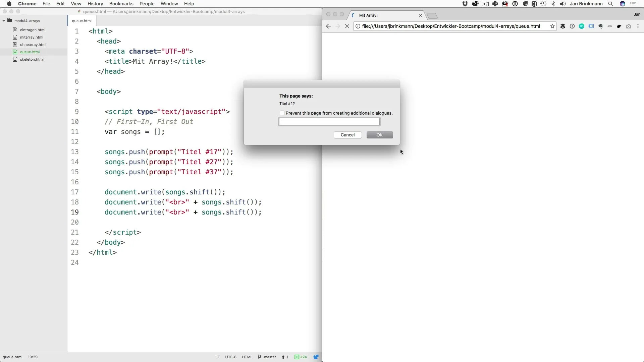Enable Prevent additional dialogues checkbox
The height and width of the screenshot is (362, 644).
[282, 113]
